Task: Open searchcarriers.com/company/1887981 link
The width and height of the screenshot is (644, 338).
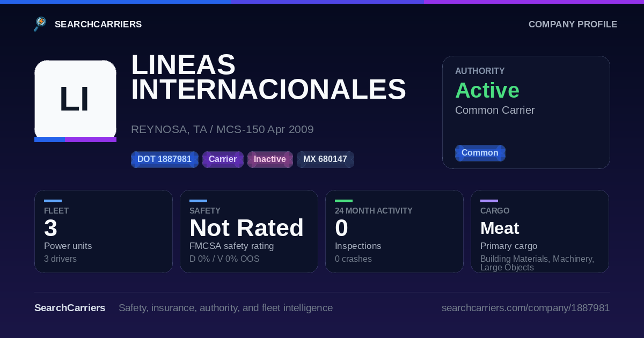Action: point(525,308)
